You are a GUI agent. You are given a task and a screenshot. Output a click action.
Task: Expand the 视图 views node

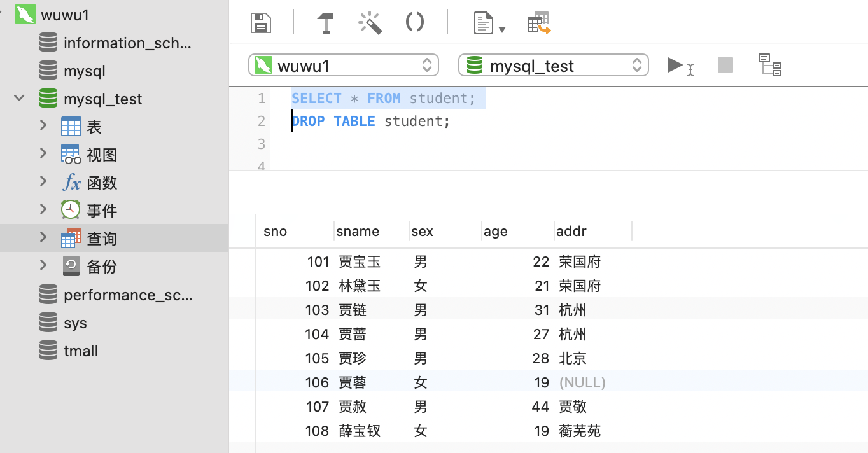tap(43, 153)
